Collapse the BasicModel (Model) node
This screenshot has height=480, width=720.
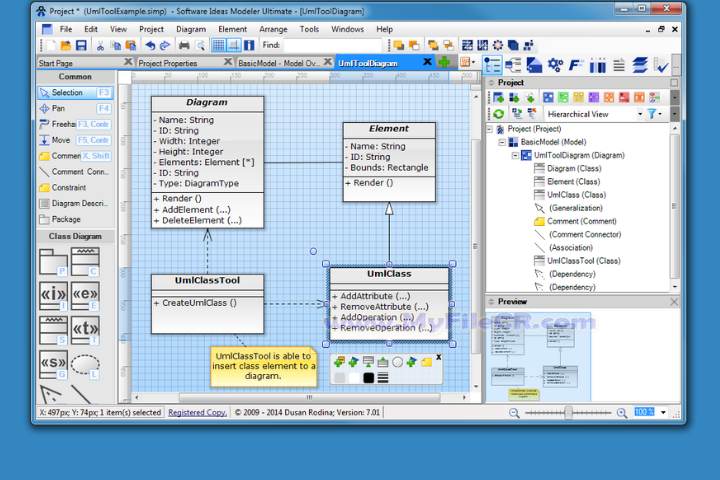click(x=502, y=142)
